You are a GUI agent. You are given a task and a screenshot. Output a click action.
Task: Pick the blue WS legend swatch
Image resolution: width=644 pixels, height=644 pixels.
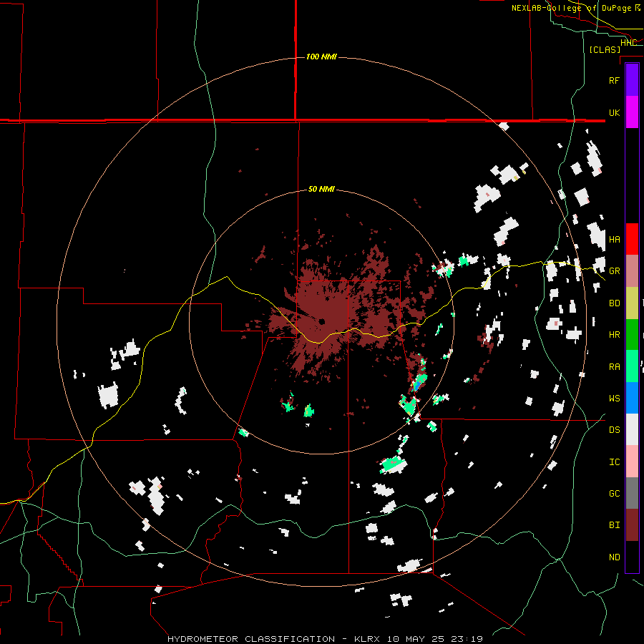click(632, 398)
